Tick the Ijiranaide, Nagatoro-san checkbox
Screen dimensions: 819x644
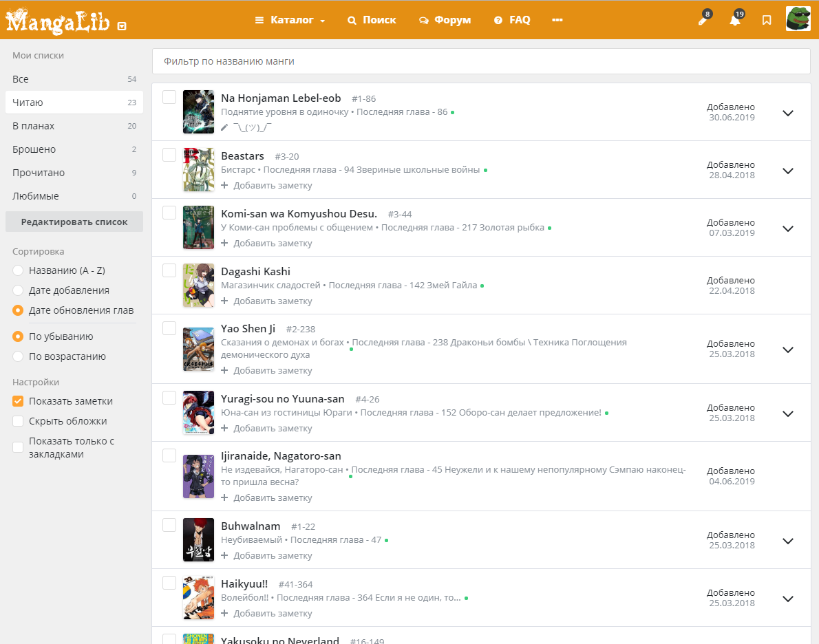click(x=169, y=455)
